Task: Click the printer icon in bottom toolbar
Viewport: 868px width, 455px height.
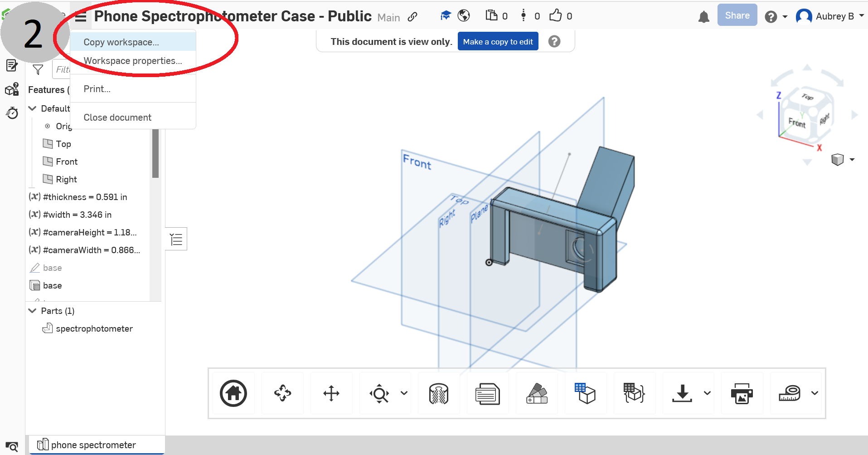Action: pyautogui.click(x=742, y=393)
